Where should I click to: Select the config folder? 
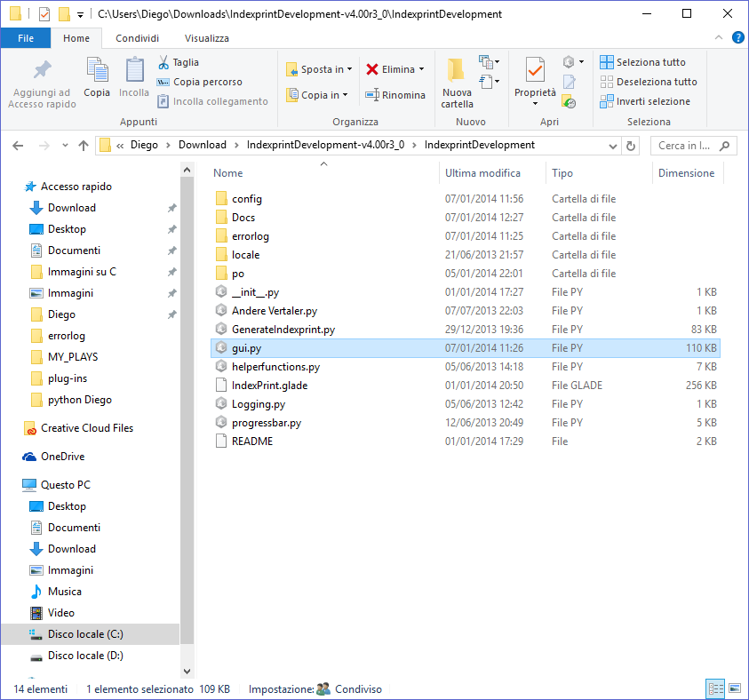click(x=466, y=199)
